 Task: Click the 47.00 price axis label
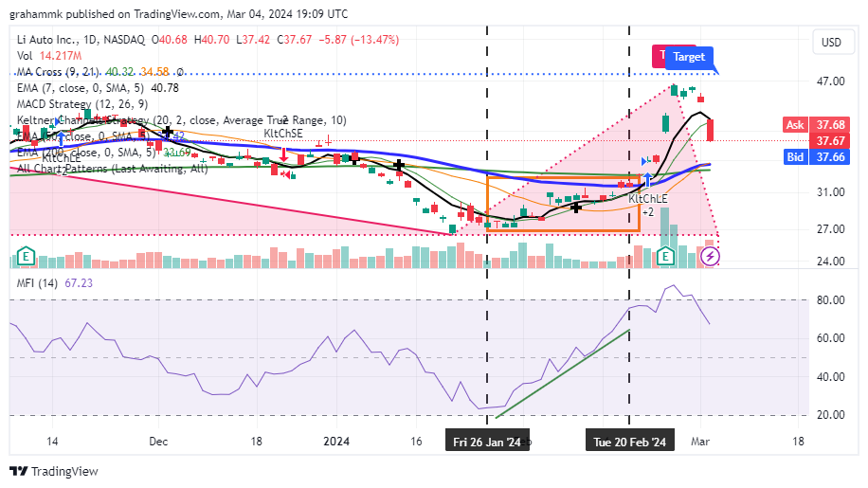tap(830, 81)
